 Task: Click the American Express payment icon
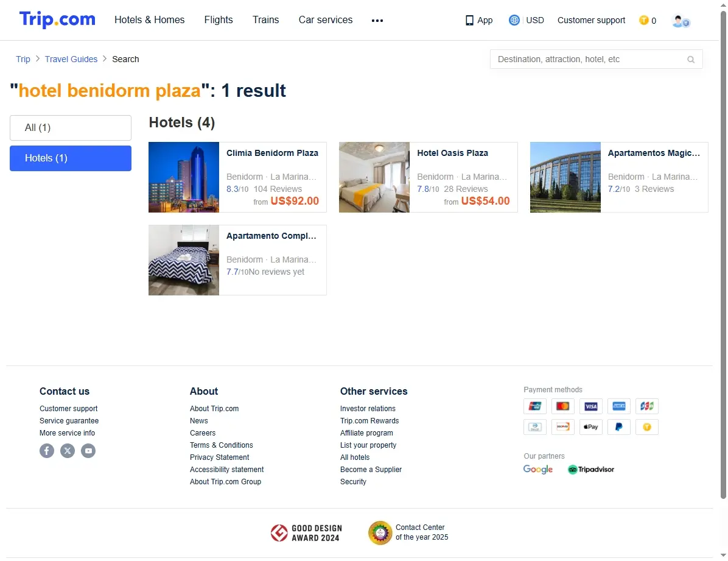click(x=619, y=406)
